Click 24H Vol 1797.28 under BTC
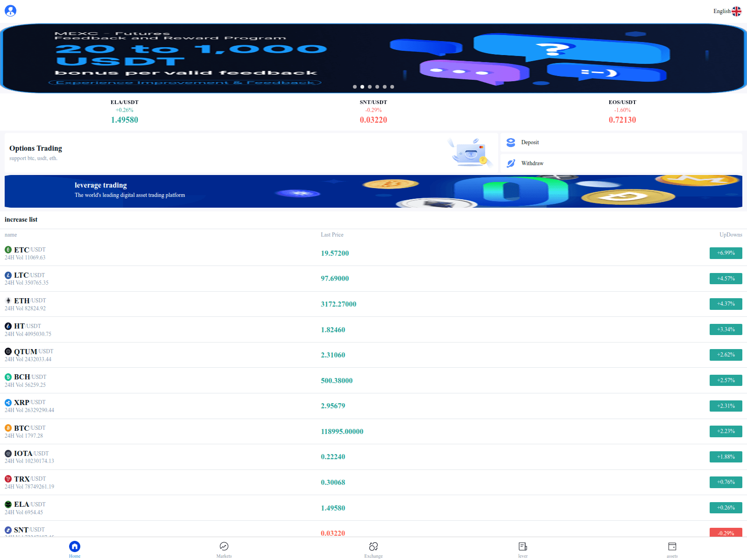 [24, 436]
